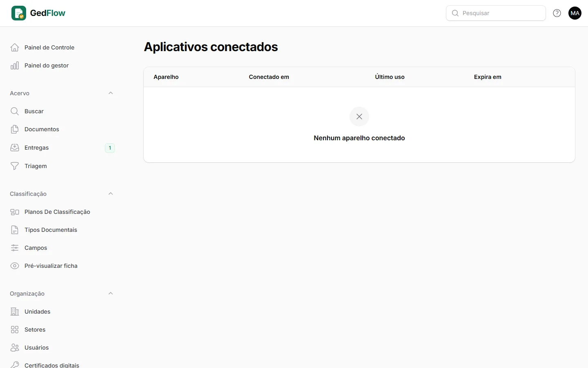Image resolution: width=588 pixels, height=368 pixels.
Task: Collapse the Organização section chevron
Action: (111, 294)
